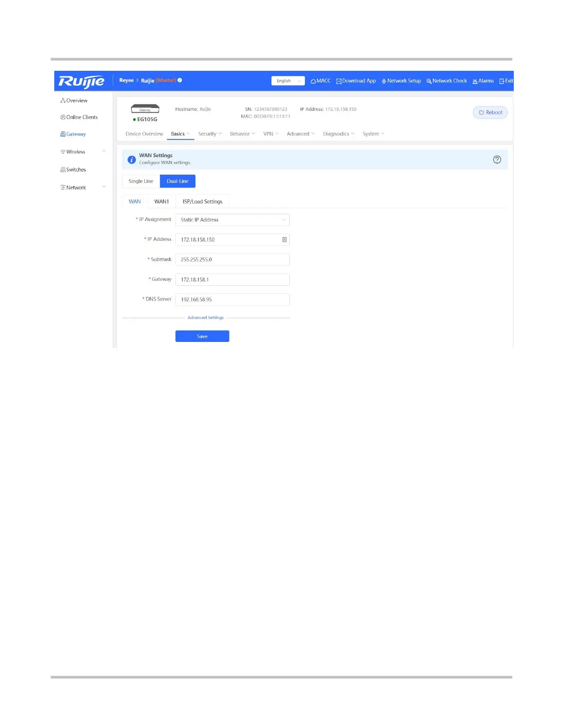Click icon inside IP Address field
This screenshot has height=728, width=563.
[284, 239]
